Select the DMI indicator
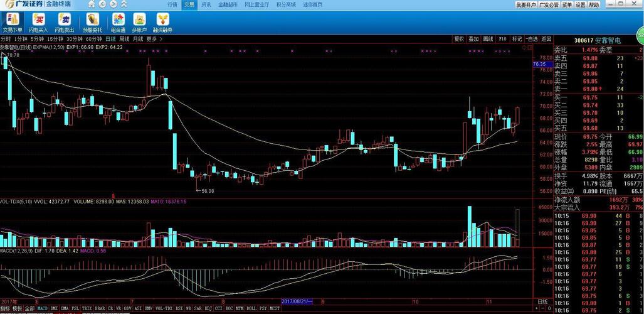Viewport: 644px width, 314px height. [54, 308]
